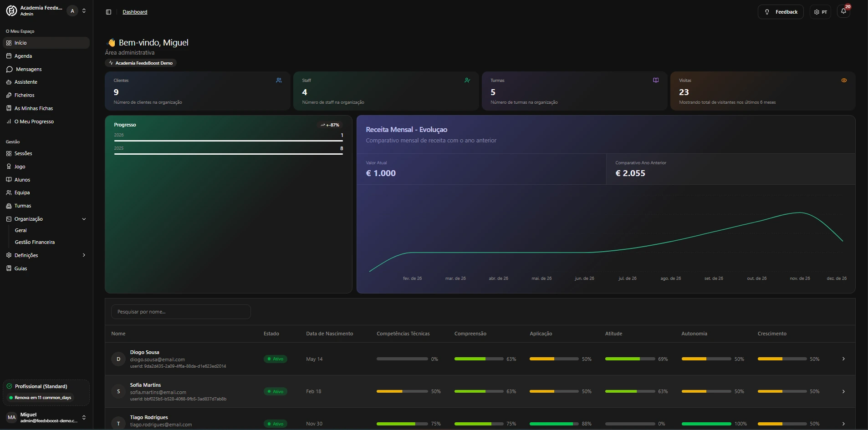Open the settings gear next to PT
Viewport: 868px width, 430px height.
(817, 12)
